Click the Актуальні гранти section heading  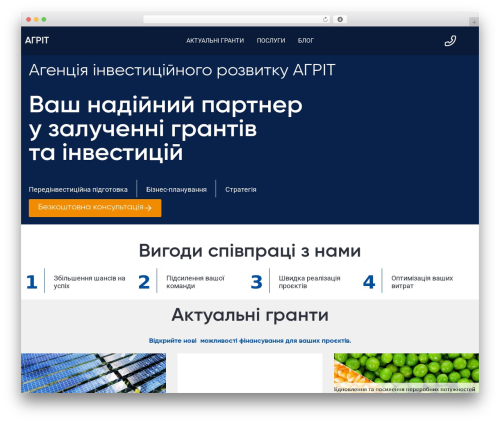point(250,315)
